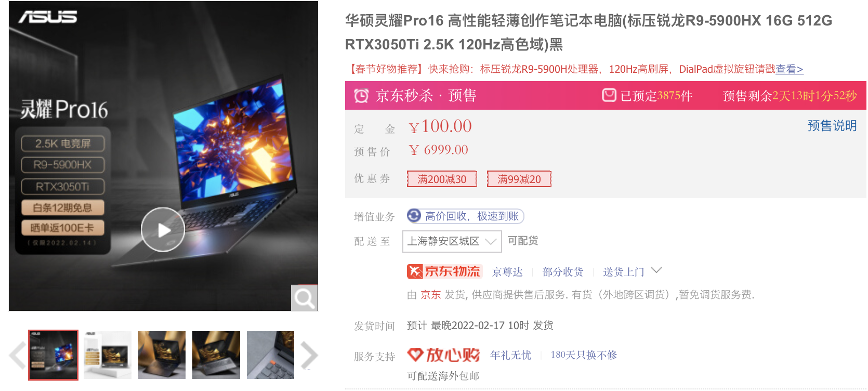
Task: Click the 京东物流 logo
Action: (444, 271)
